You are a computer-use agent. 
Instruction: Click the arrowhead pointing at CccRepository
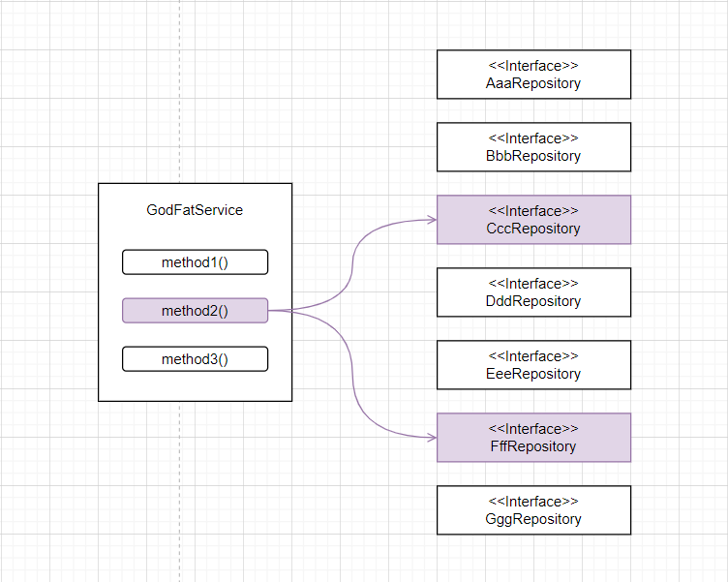(431, 220)
